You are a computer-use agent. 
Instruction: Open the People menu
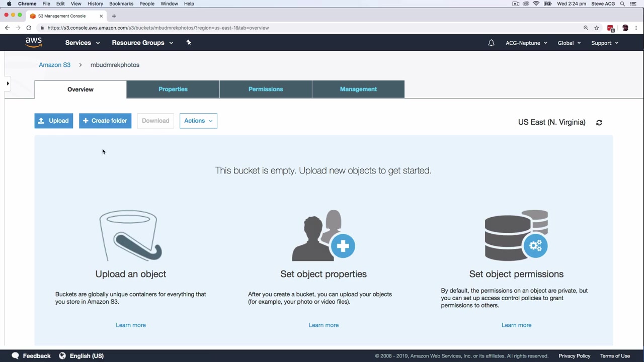click(x=147, y=4)
